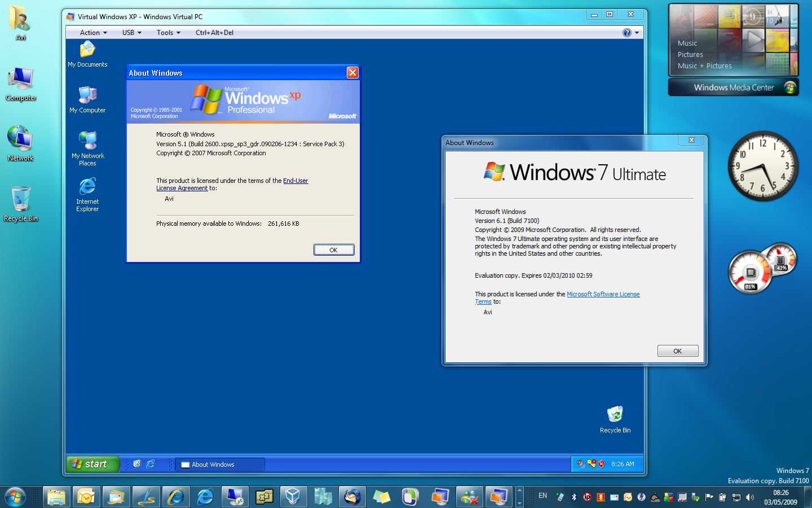Open the Virtual PC help icon

point(627,33)
